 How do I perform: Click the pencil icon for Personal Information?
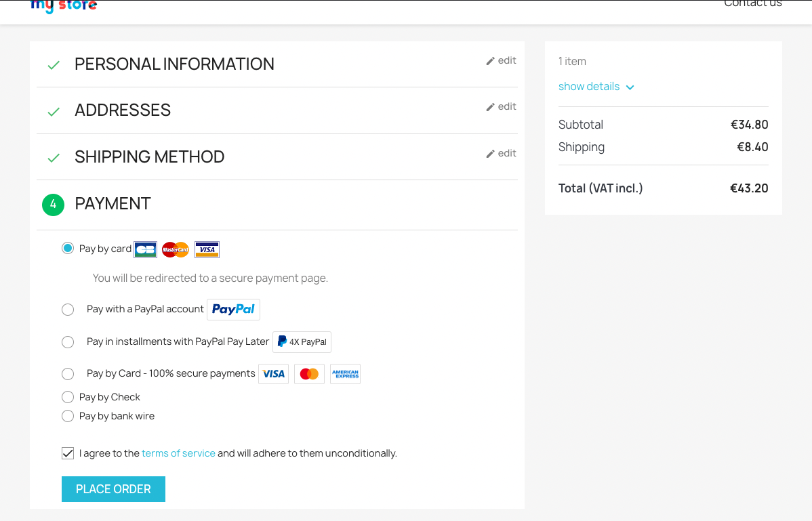point(491,61)
